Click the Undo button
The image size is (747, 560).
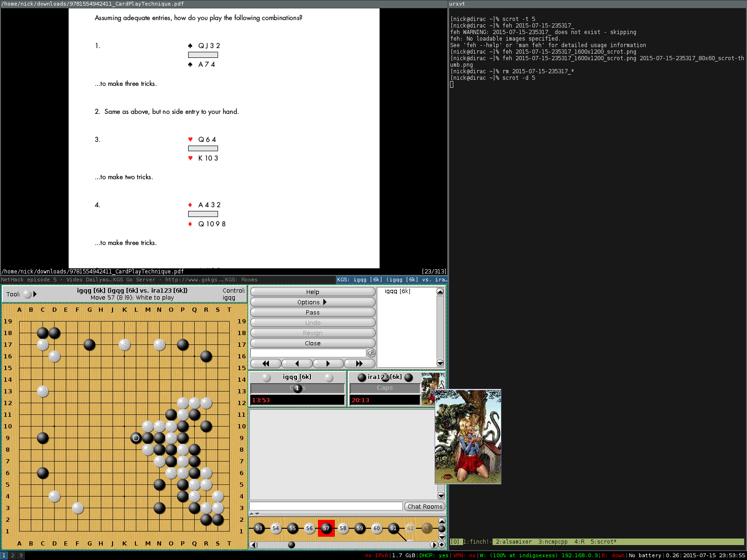tap(313, 322)
